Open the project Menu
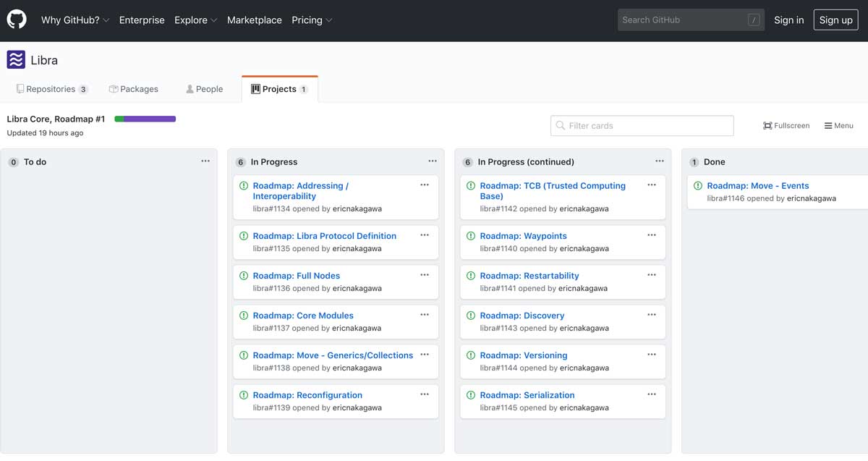 839,126
